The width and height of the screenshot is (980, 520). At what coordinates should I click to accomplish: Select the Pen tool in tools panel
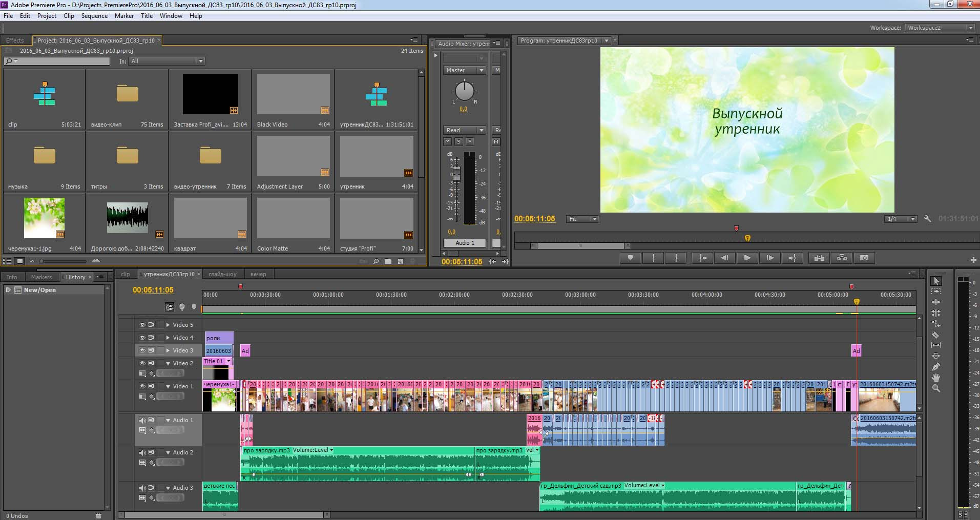(x=935, y=367)
